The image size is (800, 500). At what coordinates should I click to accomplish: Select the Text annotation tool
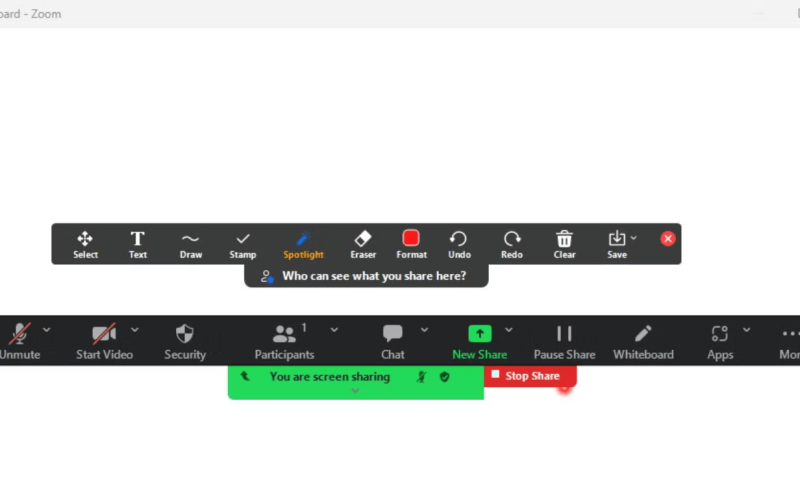(x=137, y=244)
